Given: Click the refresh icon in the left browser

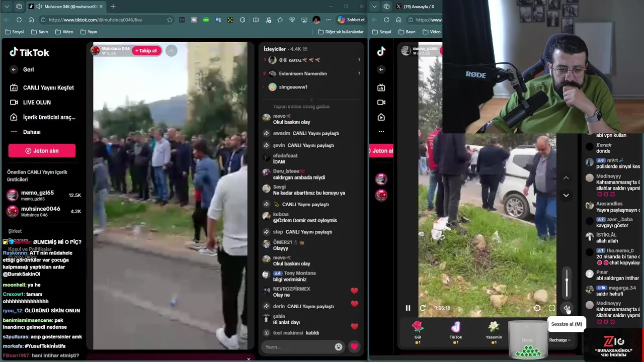Looking at the screenshot, I should coord(19,20).
